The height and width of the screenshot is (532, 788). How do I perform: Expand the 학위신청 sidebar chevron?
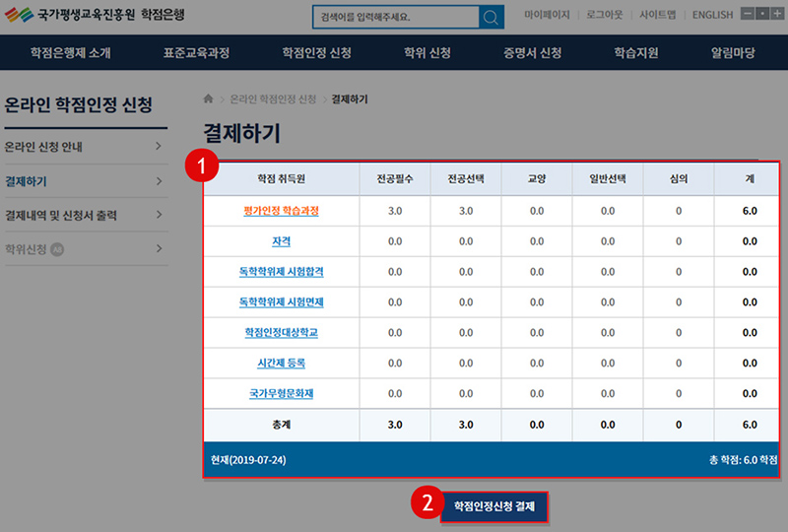(159, 248)
